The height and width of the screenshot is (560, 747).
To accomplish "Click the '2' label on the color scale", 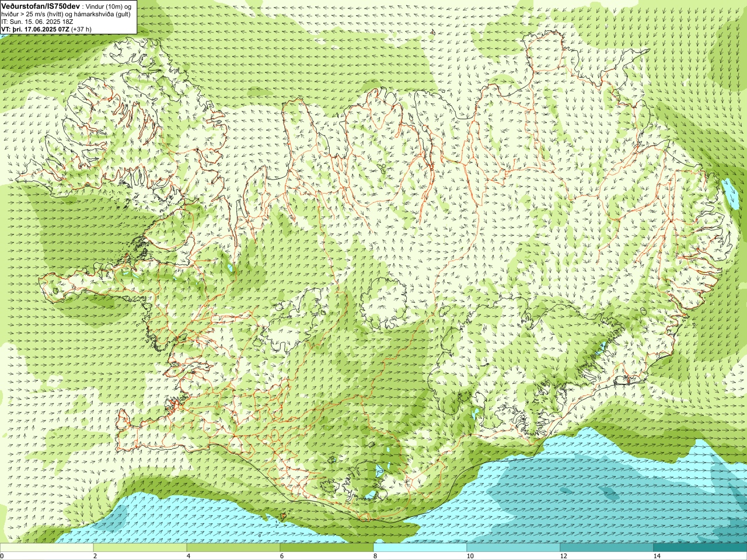I will [95, 556].
